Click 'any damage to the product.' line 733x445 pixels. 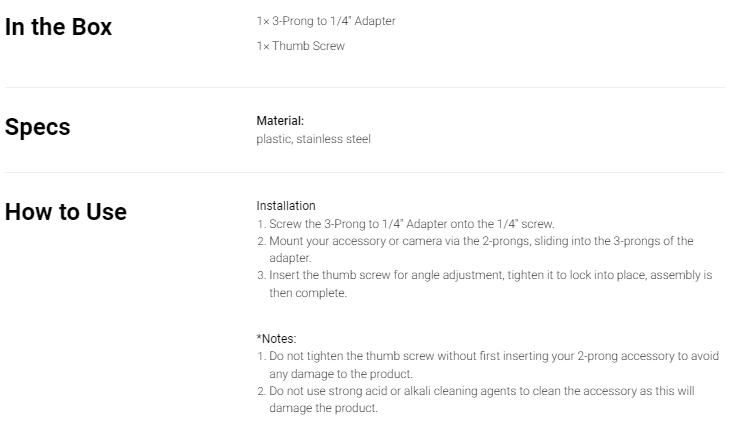click(341, 374)
